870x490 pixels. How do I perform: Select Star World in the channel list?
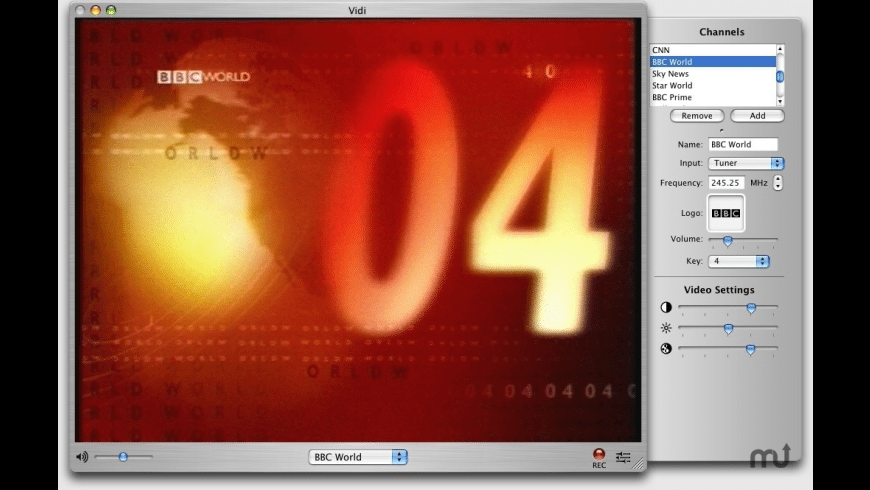(713, 85)
